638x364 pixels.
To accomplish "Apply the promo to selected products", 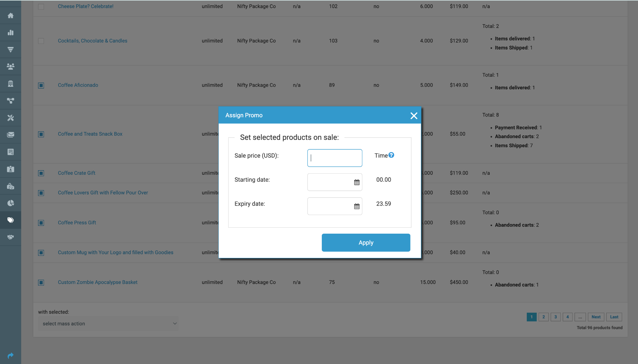I will [x=366, y=242].
